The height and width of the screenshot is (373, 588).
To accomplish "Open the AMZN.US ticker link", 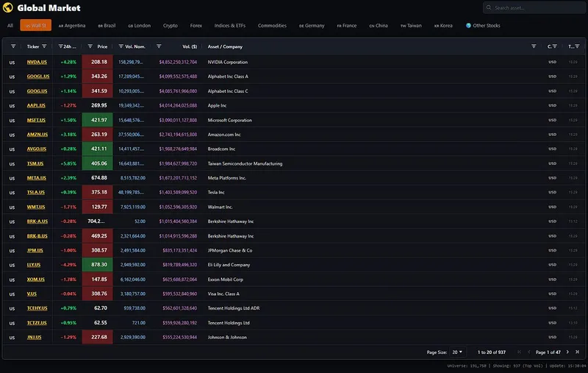I will (x=37, y=135).
